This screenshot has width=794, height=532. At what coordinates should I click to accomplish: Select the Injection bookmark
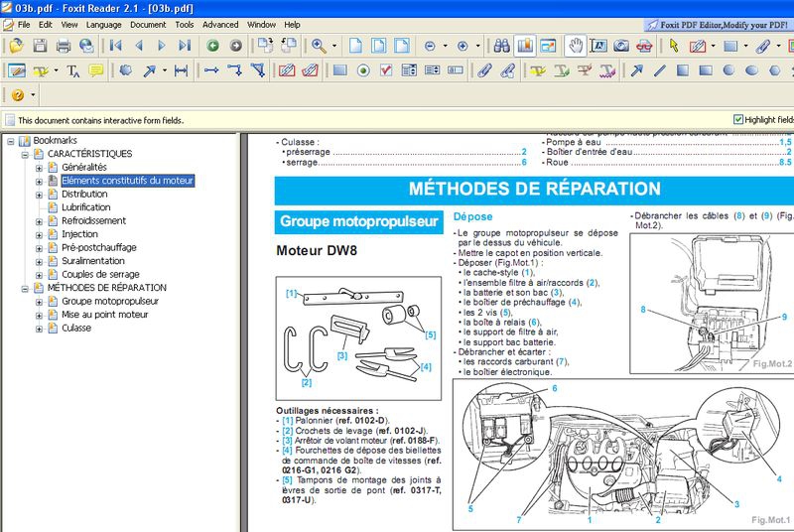[79, 234]
